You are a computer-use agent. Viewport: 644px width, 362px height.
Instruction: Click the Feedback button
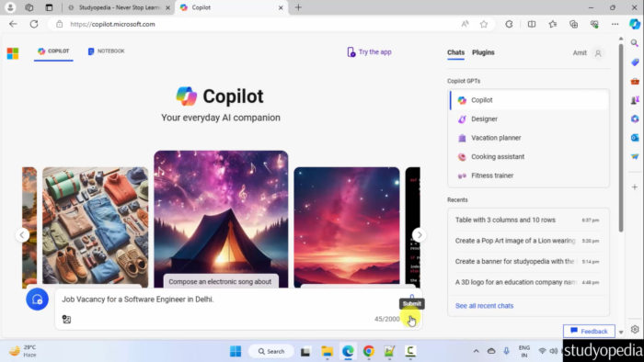click(x=589, y=331)
